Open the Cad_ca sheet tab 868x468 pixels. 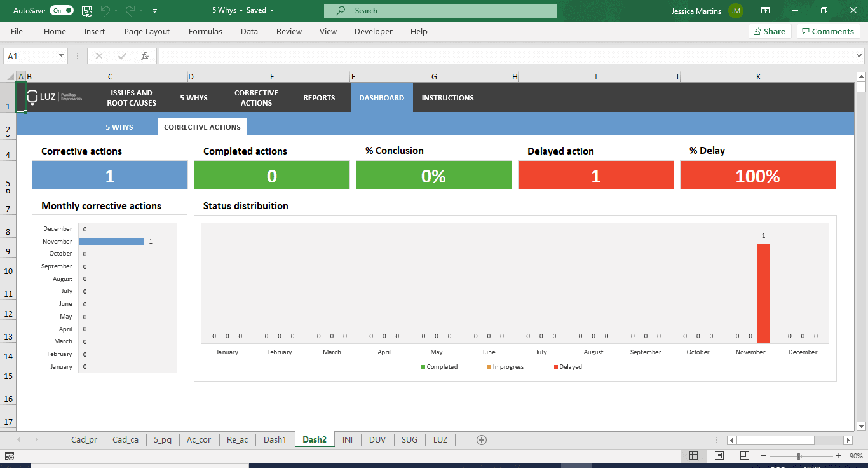pyautogui.click(x=125, y=439)
